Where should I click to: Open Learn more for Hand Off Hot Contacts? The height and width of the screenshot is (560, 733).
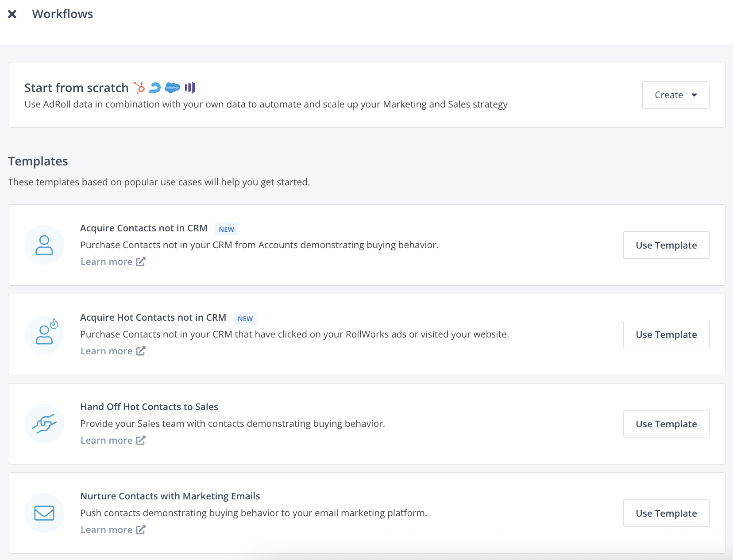pyautogui.click(x=112, y=441)
